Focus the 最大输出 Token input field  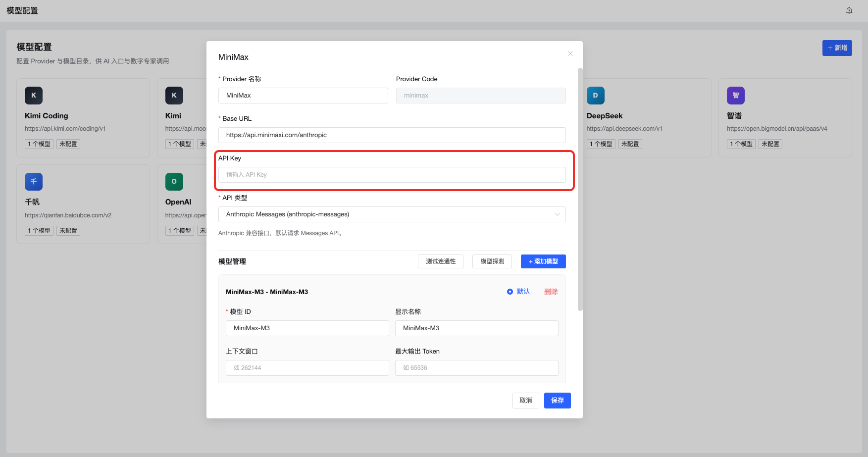point(477,368)
